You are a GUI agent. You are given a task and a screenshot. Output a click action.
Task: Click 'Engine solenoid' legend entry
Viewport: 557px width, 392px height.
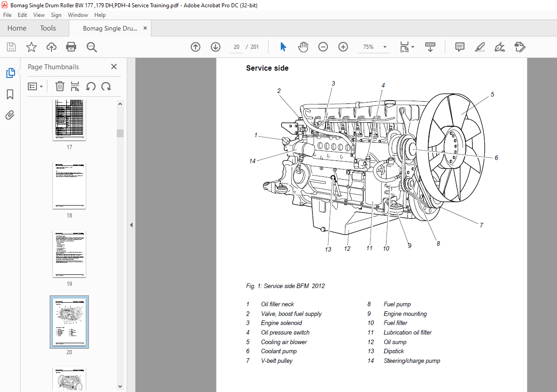(x=282, y=323)
